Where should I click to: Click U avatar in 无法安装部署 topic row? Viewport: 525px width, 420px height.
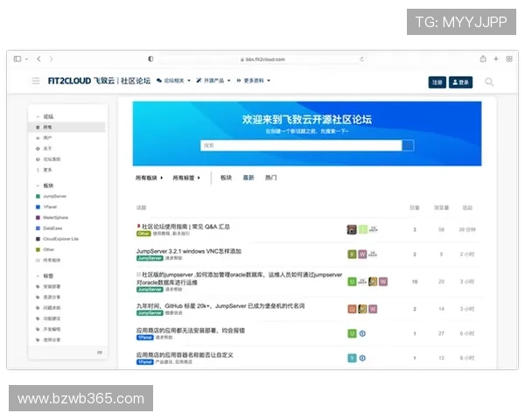(352, 333)
